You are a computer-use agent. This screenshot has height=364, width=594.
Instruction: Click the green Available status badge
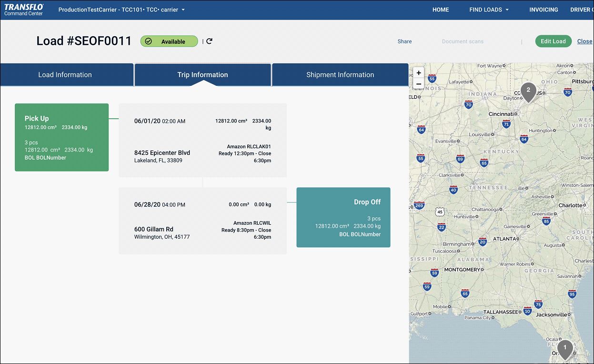(x=169, y=41)
